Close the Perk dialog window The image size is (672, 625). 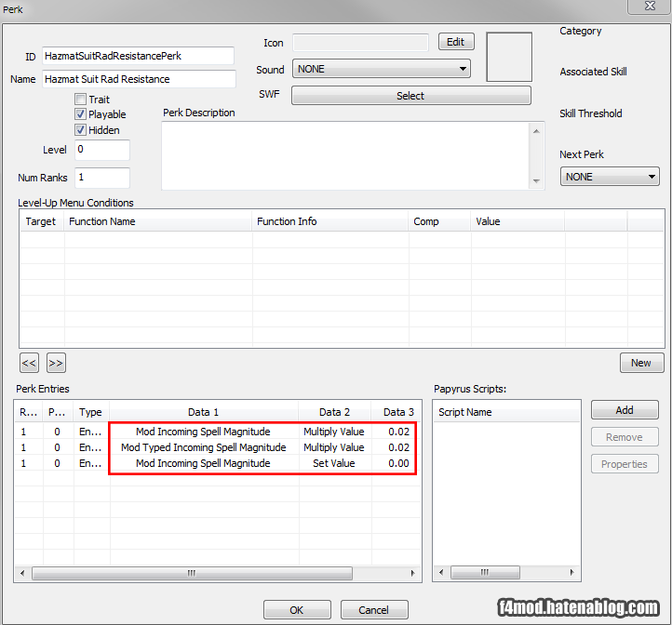pyautogui.click(x=649, y=6)
